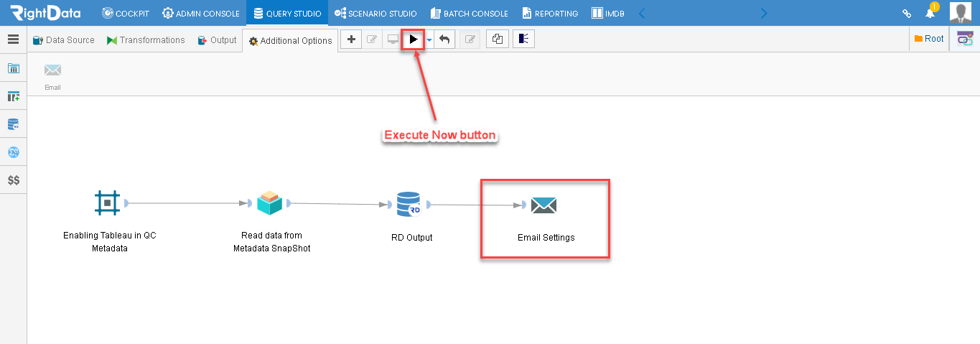This screenshot has height=344, width=980.
Task: Switch to the Output tab
Action: 217,40
